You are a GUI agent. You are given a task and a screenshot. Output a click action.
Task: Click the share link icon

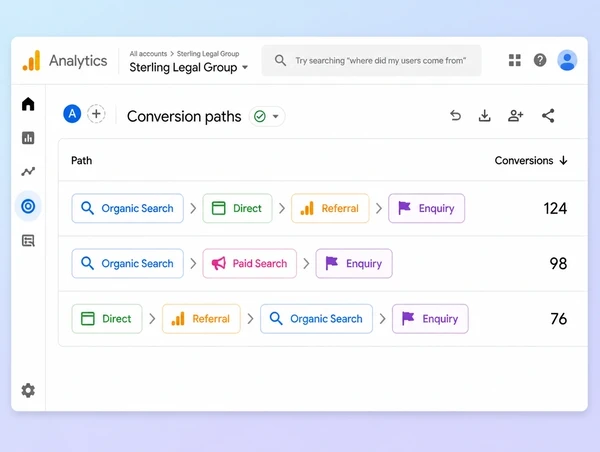pos(548,115)
